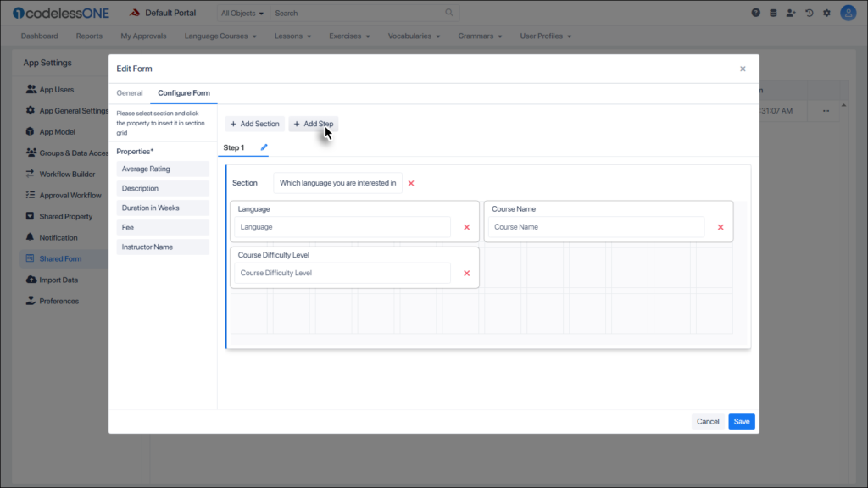Cancel the form editing

[708, 422]
